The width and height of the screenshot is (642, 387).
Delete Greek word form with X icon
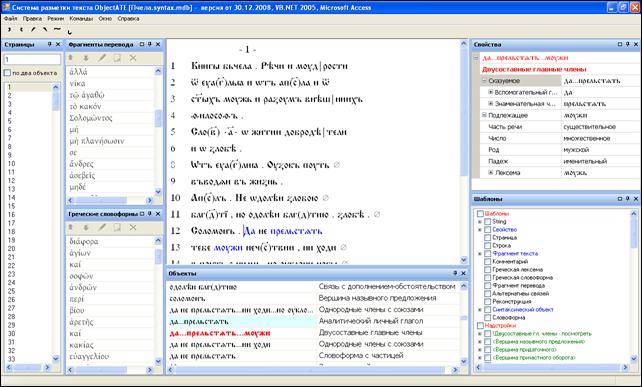[133, 227]
